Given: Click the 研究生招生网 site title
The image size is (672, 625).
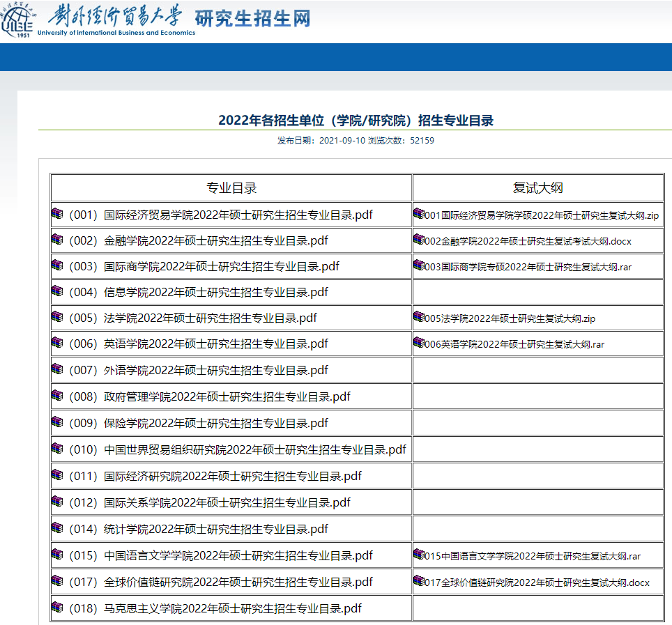Looking at the screenshot, I should click(x=253, y=18).
